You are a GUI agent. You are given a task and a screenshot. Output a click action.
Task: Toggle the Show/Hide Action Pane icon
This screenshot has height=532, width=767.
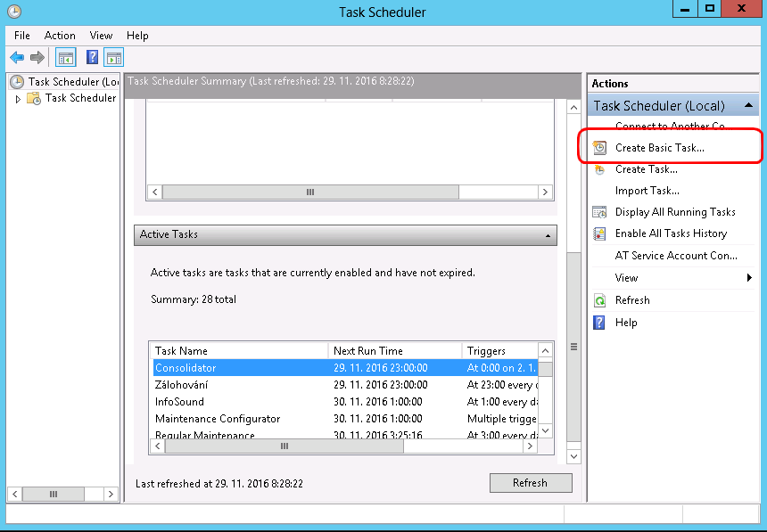pyautogui.click(x=113, y=58)
